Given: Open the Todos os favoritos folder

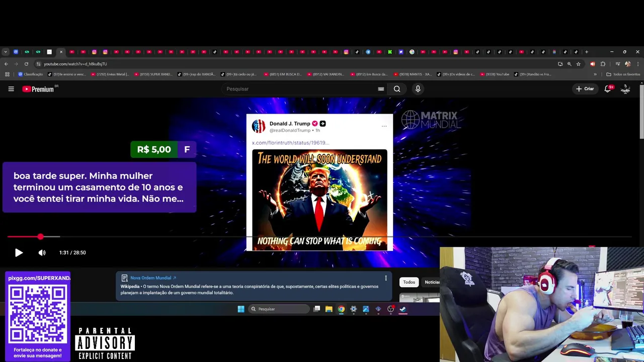Looking at the screenshot, I should 623,74.
